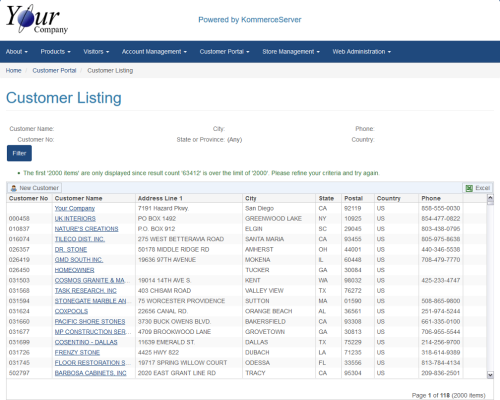This screenshot has width=500, height=400.
Task: Click the Your Company logo image
Action: tap(37, 19)
